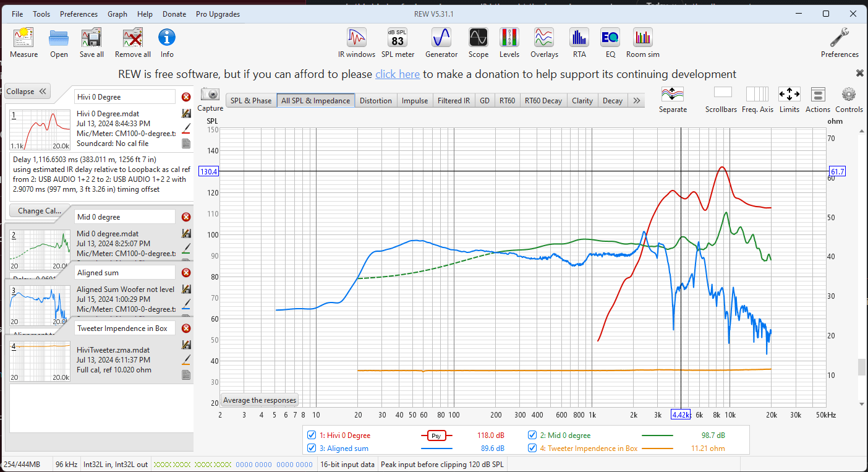This screenshot has width=868, height=472.
Task: Edit the Aligned sum name field
Action: 125,273
